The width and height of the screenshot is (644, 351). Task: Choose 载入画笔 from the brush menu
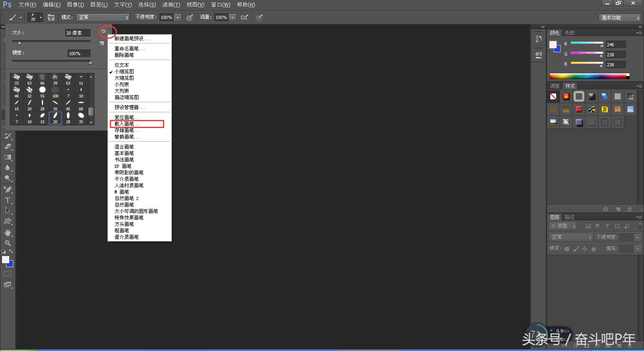(x=127, y=124)
